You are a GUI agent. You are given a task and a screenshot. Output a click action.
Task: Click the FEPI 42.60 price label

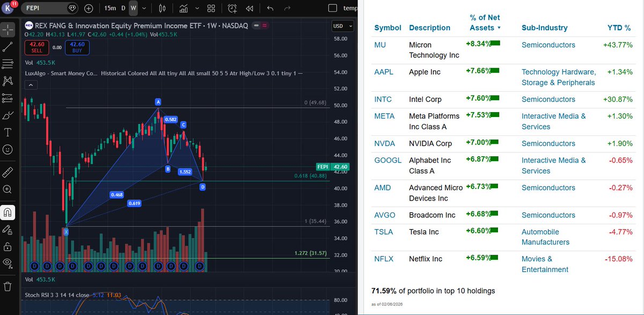334,167
